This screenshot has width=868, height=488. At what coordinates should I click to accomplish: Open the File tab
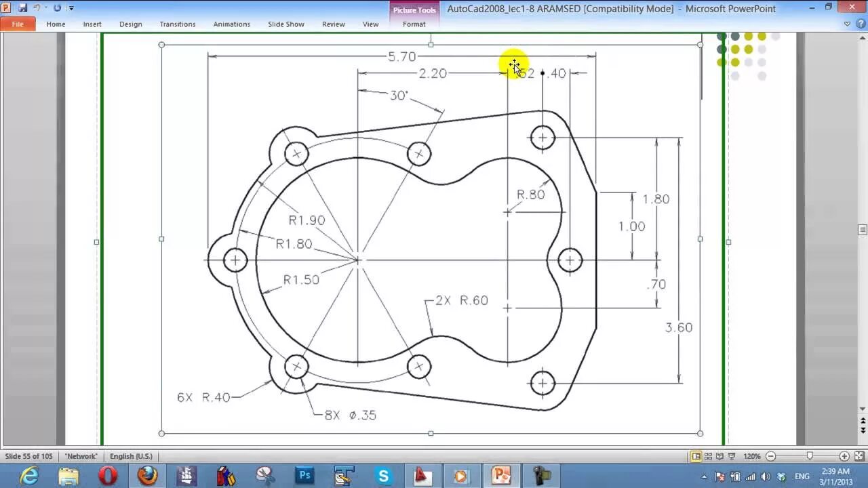point(18,24)
